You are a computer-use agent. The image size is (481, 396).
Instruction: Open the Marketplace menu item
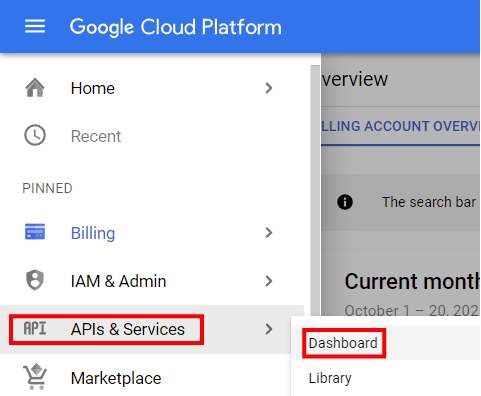pos(116,378)
